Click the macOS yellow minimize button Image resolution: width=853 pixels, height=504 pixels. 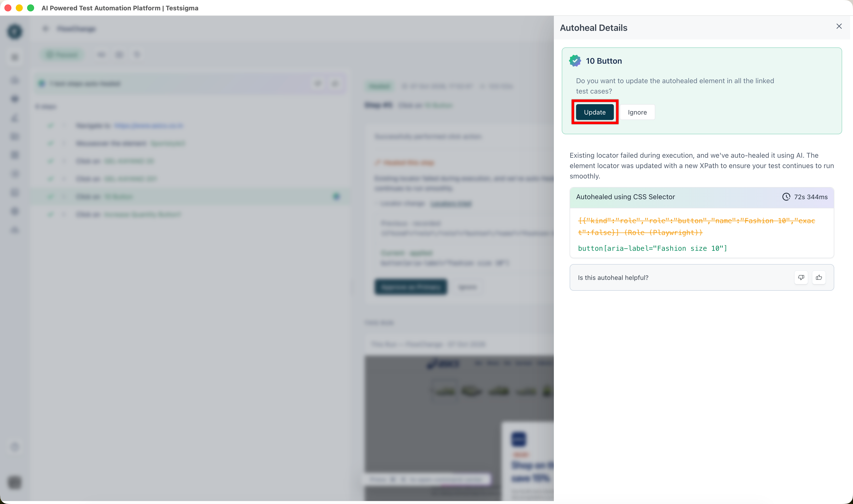coord(19,8)
